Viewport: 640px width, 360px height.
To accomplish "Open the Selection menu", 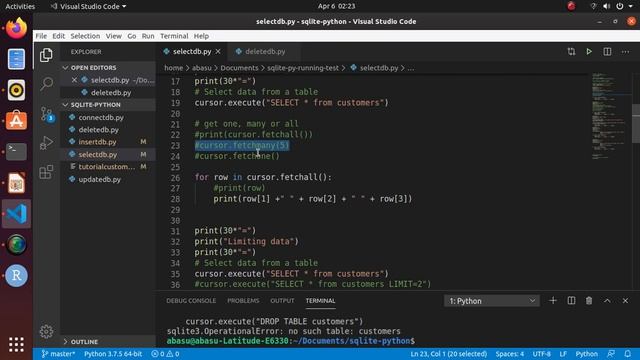I will [x=85, y=36].
